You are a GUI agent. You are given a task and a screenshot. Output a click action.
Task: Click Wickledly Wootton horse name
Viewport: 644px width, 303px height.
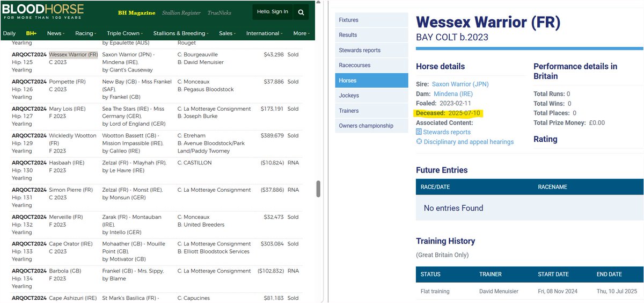[x=72, y=139]
